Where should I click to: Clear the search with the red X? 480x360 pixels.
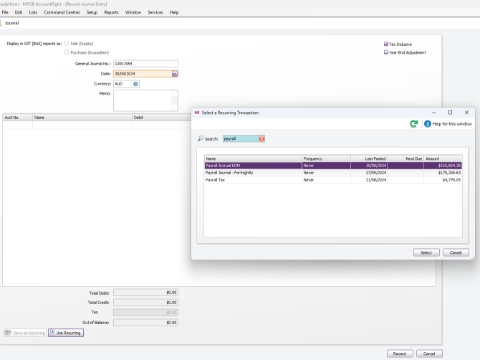262,139
